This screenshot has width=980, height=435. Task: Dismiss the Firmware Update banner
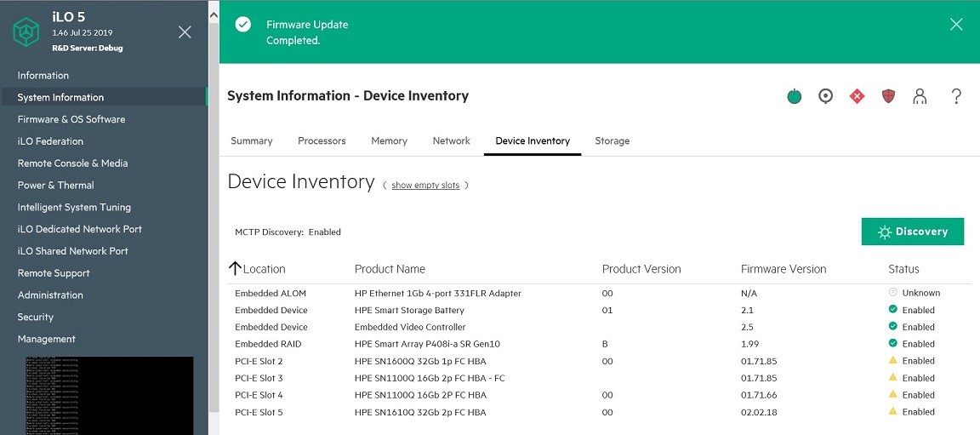(x=956, y=25)
